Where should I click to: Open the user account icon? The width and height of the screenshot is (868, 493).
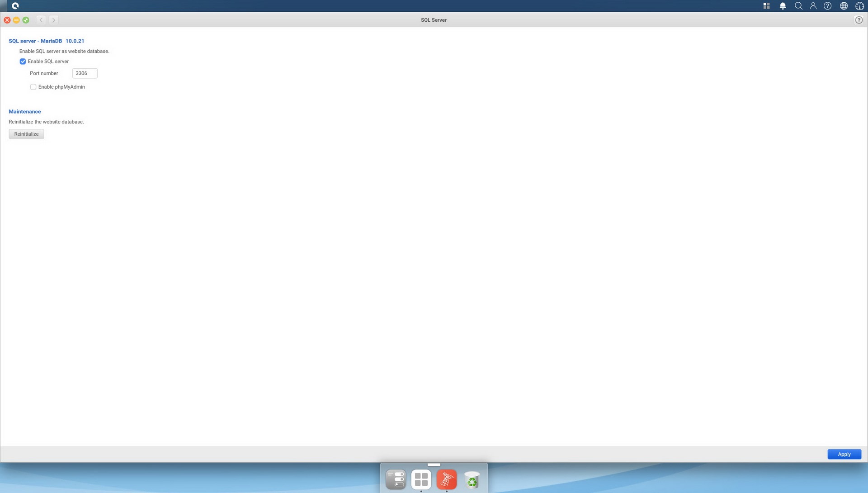[x=813, y=6]
